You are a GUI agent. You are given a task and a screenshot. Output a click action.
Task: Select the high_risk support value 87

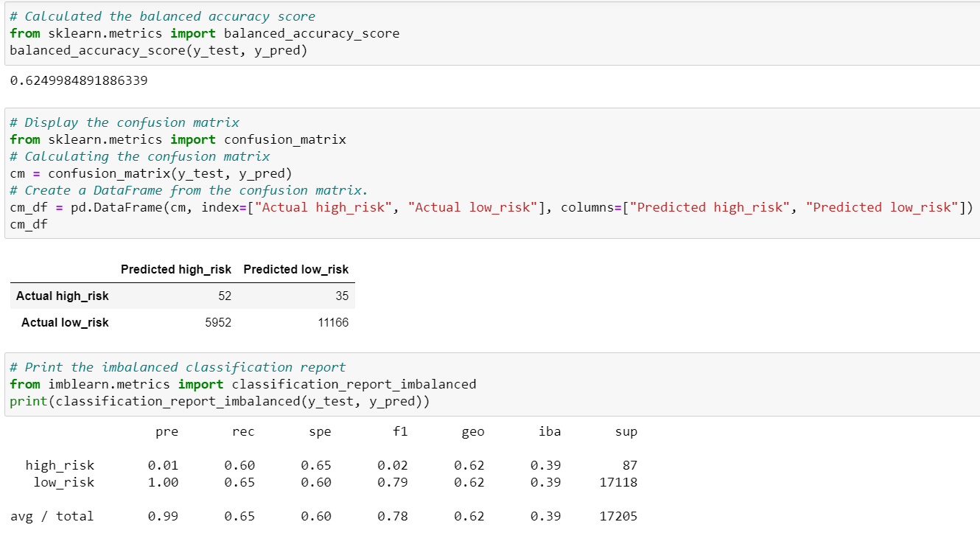[x=630, y=465]
